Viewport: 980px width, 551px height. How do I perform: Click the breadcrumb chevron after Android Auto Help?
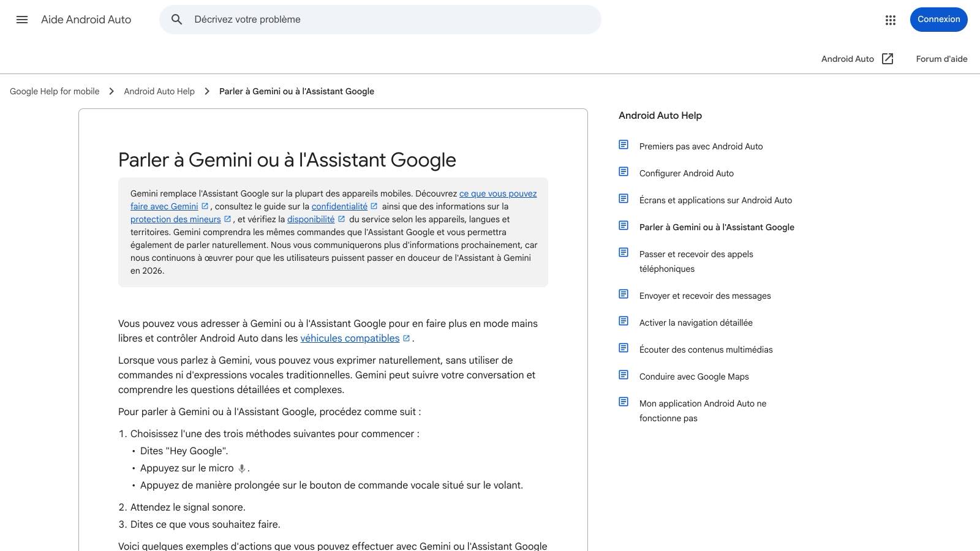pyautogui.click(x=207, y=91)
